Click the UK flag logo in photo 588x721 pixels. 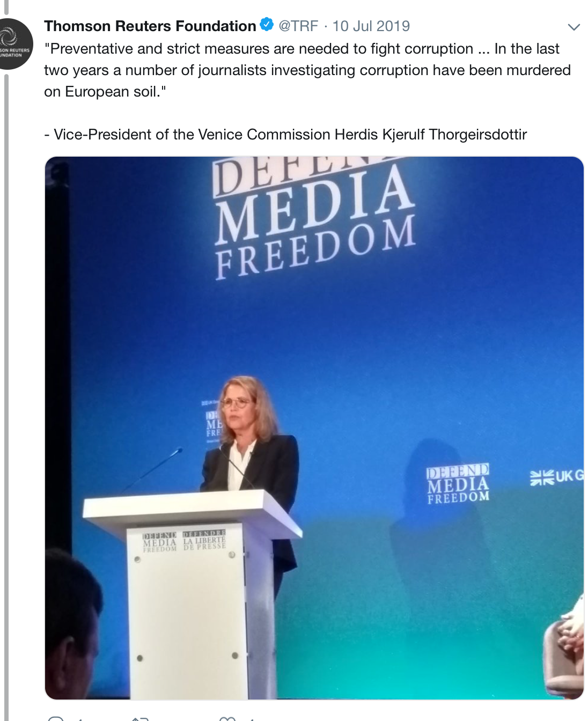(x=557, y=477)
